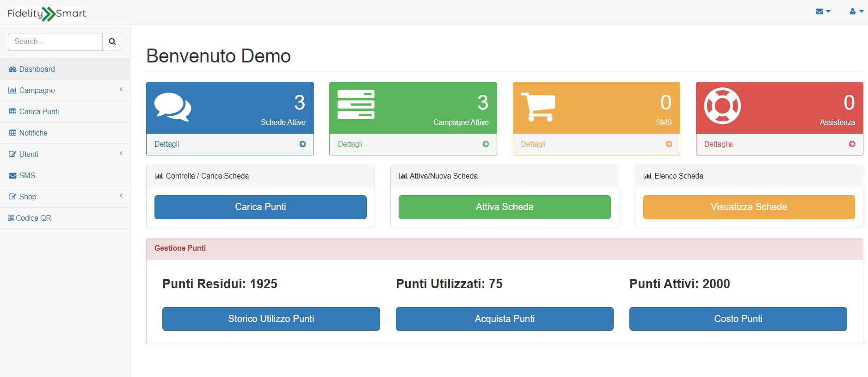Open Dettagli for SMS card
The height and width of the screenshot is (377, 868).
tap(533, 144)
